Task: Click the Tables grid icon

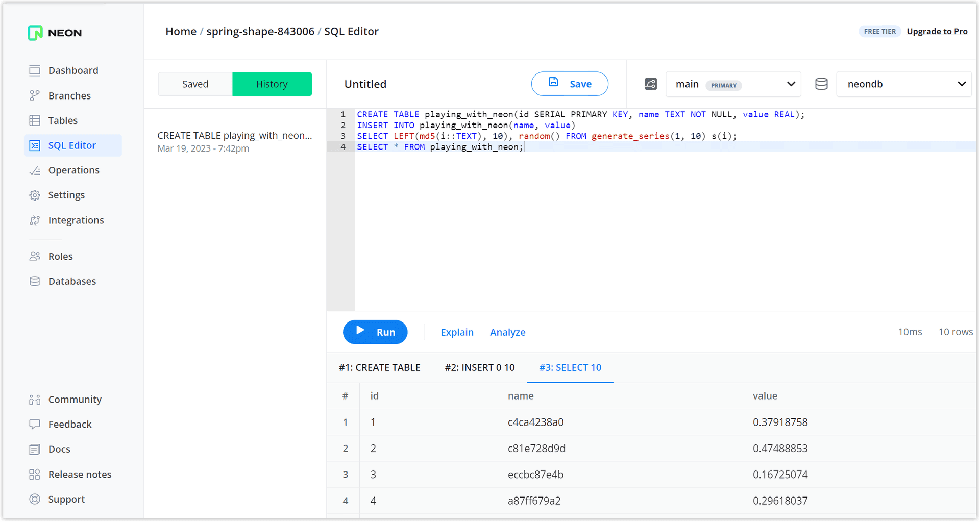Action: [35, 120]
